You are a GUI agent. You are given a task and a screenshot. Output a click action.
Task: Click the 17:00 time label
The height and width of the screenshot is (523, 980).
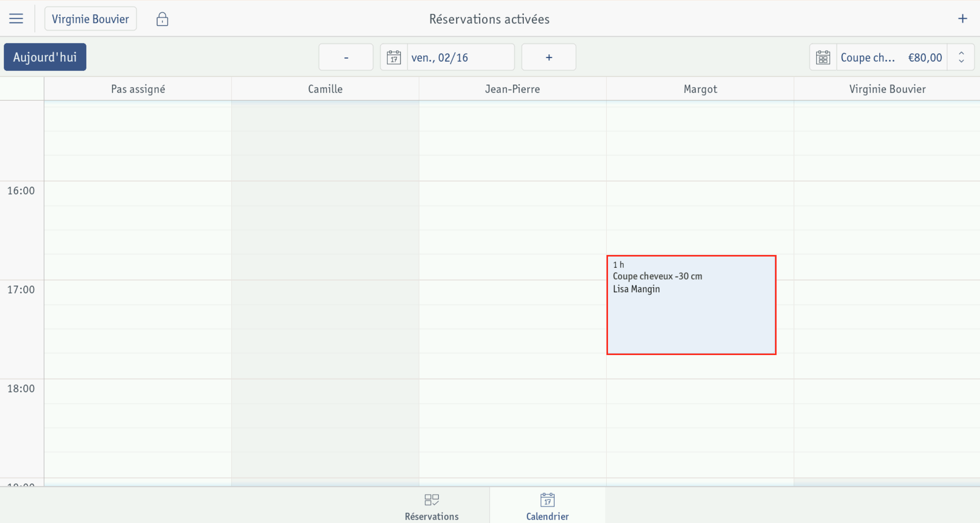tap(21, 289)
